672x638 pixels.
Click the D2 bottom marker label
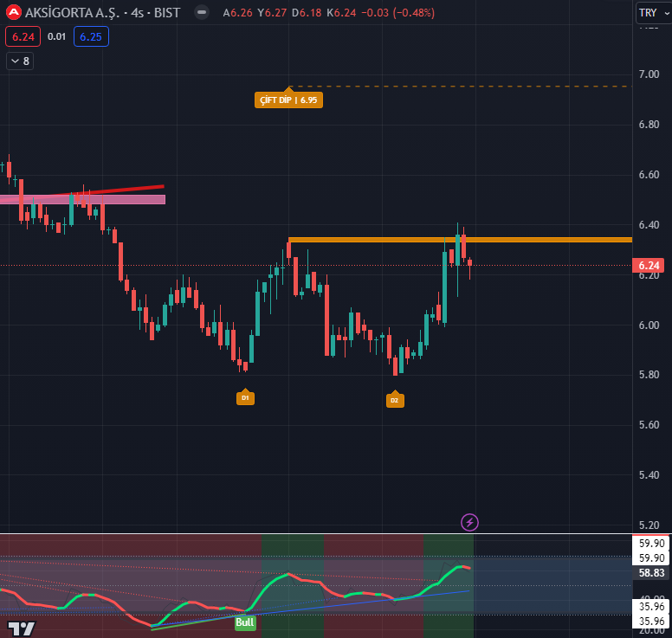tap(395, 401)
